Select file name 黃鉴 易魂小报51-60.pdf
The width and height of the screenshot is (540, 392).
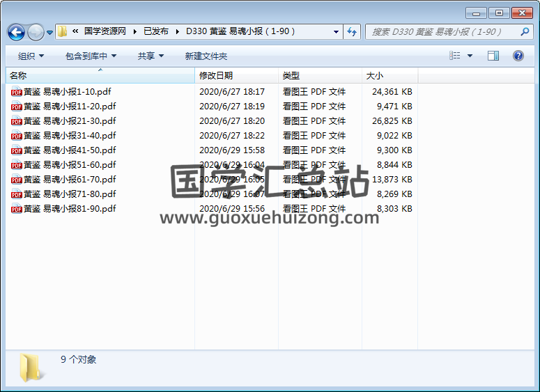70,164
